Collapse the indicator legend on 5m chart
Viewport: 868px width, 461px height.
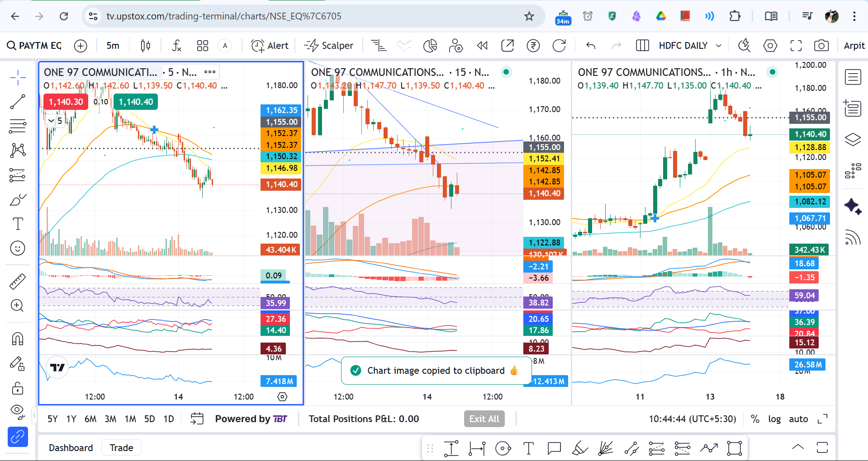51,121
